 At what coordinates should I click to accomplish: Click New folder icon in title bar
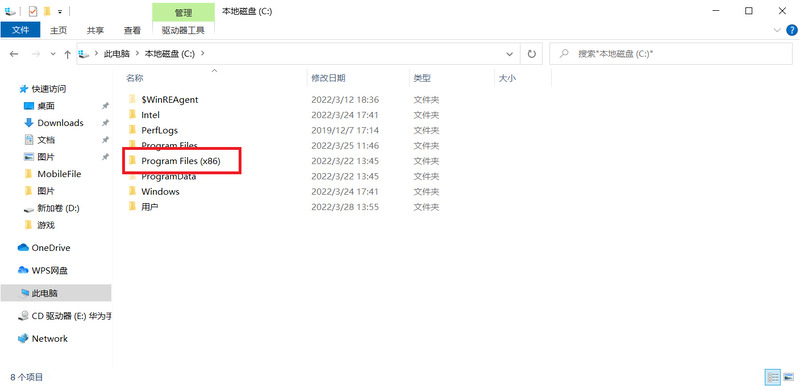(x=47, y=11)
